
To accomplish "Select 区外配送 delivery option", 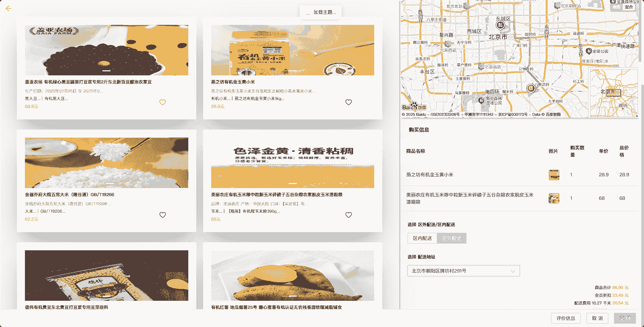I will 452,238.
